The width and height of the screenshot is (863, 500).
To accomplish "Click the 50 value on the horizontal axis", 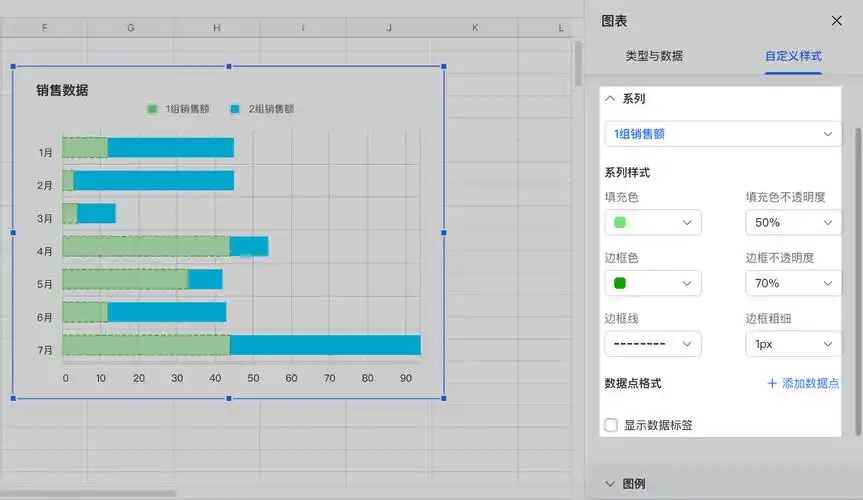I will click(253, 378).
